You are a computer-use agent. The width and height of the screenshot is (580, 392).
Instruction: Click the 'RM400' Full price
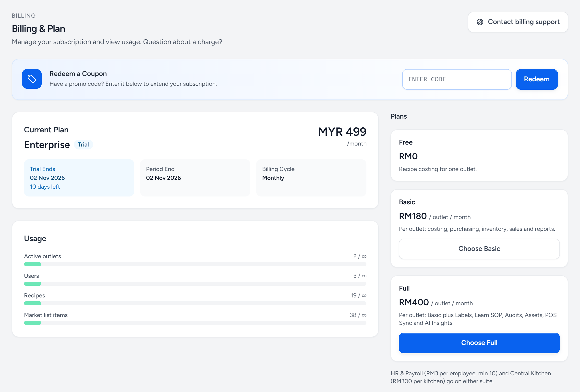[x=414, y=302]
